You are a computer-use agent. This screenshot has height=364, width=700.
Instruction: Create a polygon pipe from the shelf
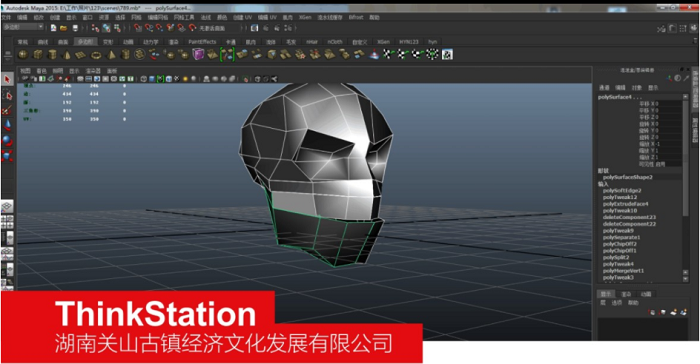point(125,54)
